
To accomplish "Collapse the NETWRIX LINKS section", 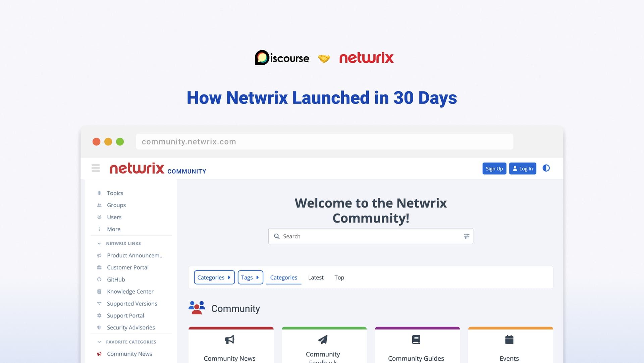I will [x=99, y=243].
